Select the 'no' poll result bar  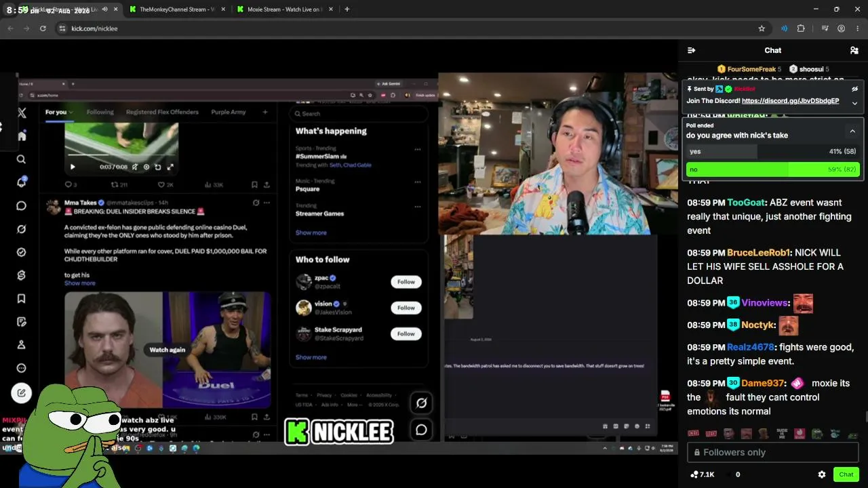[772, 169]
